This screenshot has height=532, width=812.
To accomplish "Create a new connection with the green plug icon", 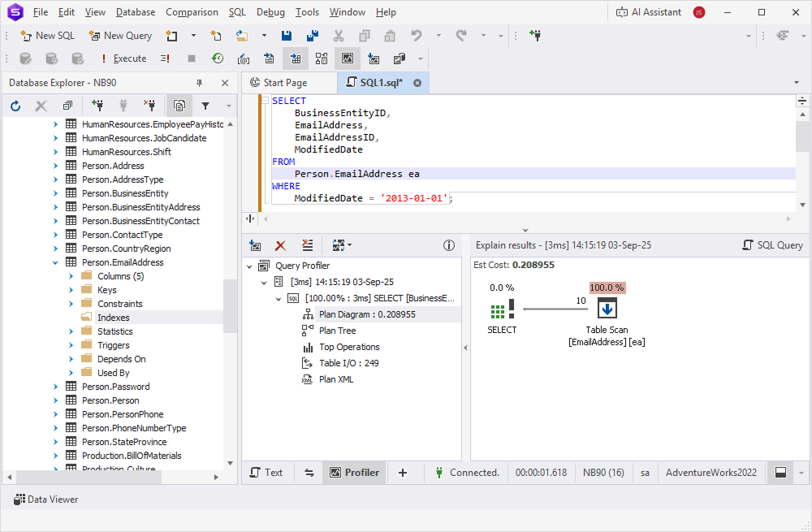I will point(98,106).
